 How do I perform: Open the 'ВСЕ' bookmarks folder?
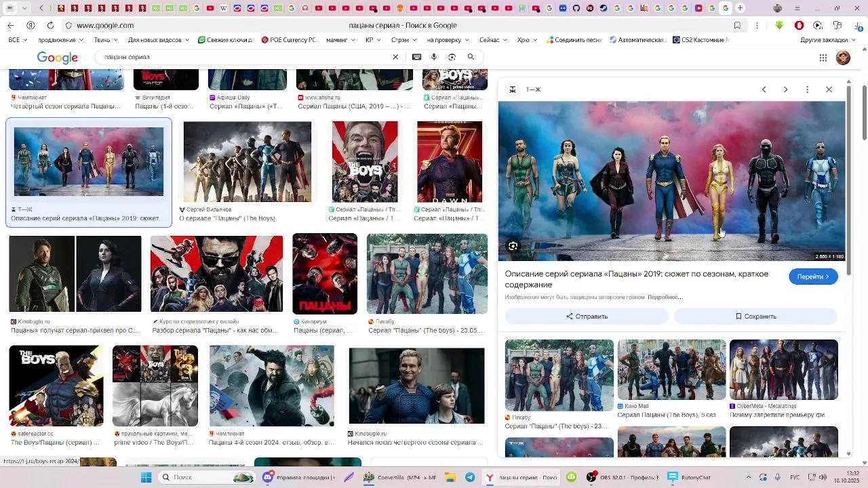point(17,40)
